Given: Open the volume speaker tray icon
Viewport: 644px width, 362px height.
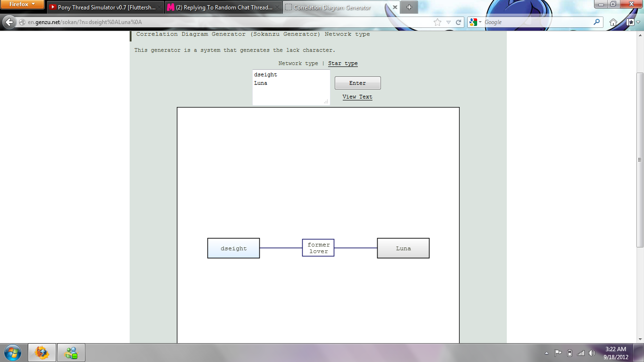Looking at the screenshot, I should point(592,353).
